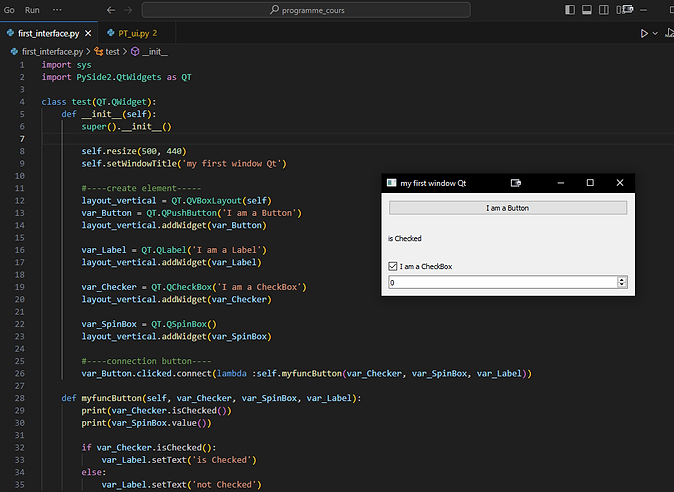Maximize the 'my first window Qt' window

(x=590, y=183)
